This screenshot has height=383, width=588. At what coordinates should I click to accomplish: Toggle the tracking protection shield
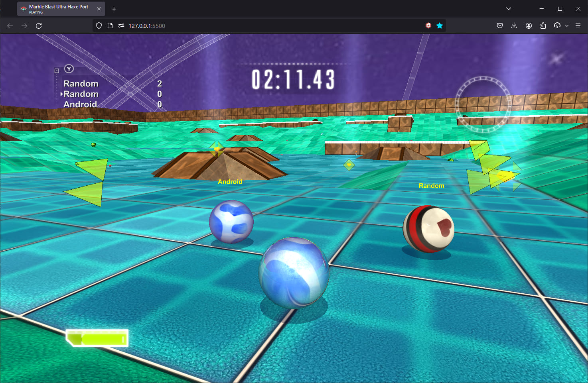99,26
